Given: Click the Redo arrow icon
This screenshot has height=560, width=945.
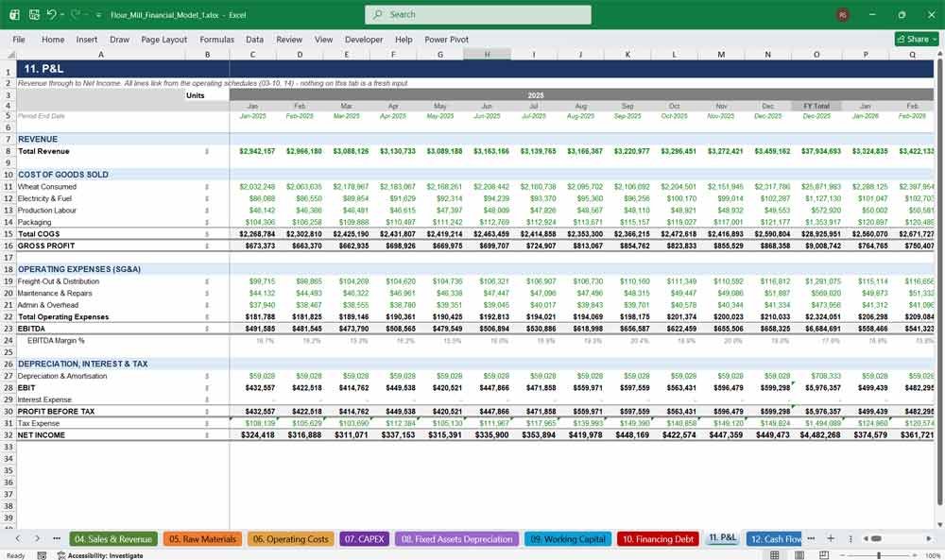Looking at the screenshot, I should [76, 14].
